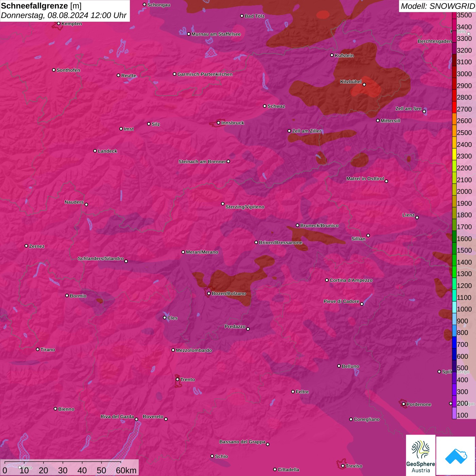Select the Tirano city marker
Screen dimensions: 476x476
pyautogui.click(x=38, y=349)
